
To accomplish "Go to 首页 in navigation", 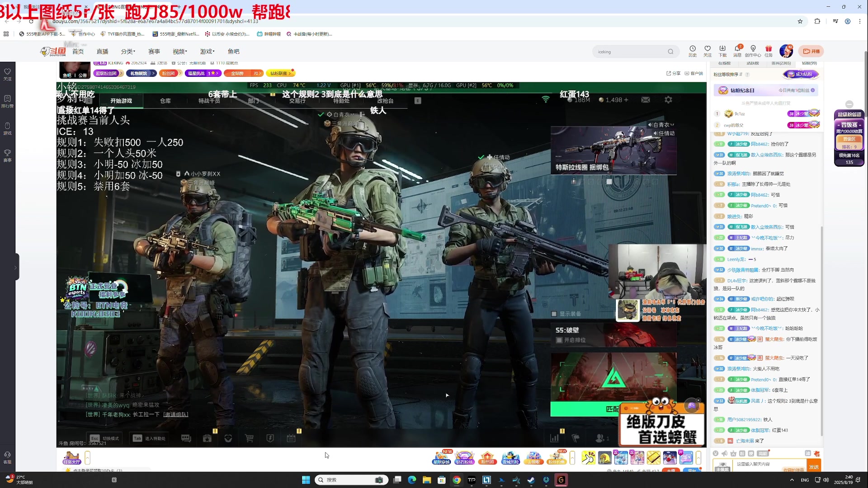I will (x=78, y=52).
